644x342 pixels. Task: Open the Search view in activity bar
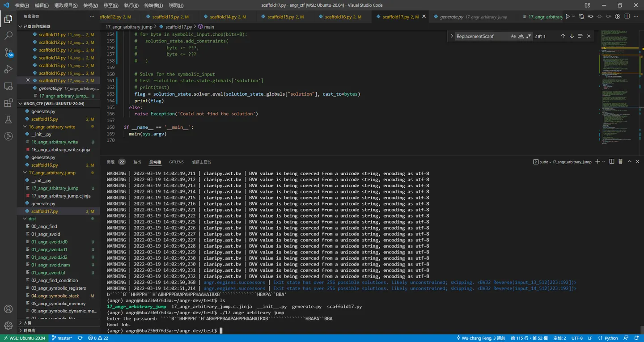[x=8, y=36]
